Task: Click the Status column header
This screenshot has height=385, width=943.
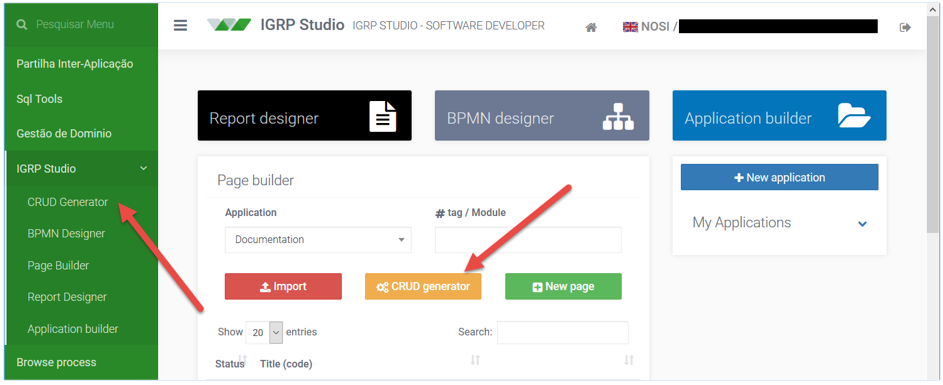Action: tap(230, 364)
